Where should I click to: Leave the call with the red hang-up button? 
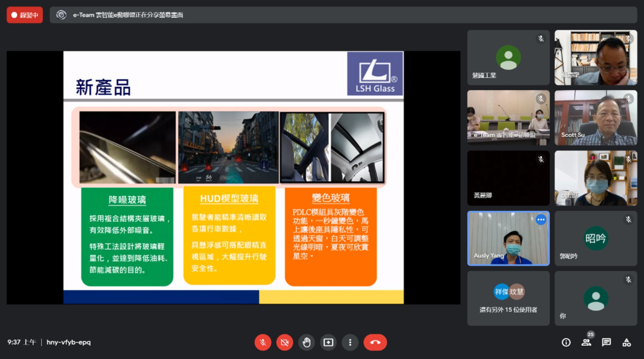coord(375,342)
